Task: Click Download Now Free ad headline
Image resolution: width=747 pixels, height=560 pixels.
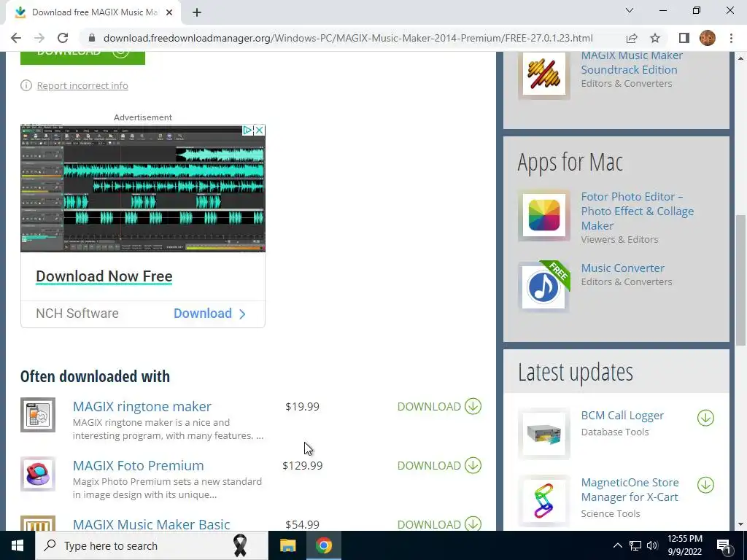Action: click(x=104, y=276)
